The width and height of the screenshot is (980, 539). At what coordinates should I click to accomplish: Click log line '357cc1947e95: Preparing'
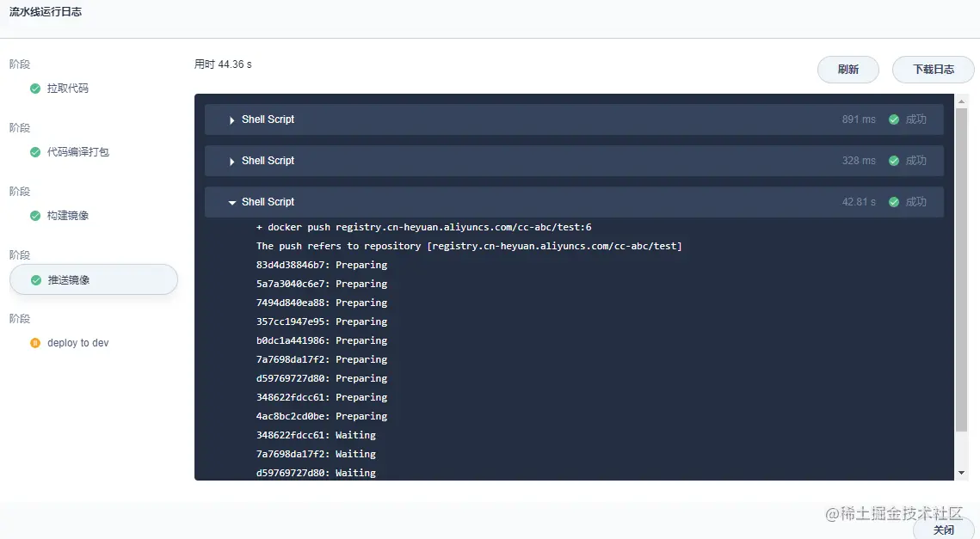click(x=322, y=322)
